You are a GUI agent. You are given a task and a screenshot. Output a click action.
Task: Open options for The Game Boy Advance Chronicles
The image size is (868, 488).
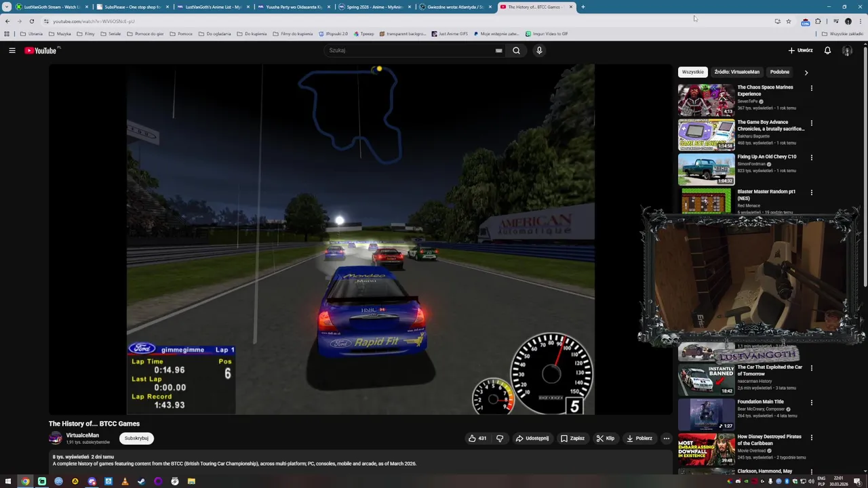(811, 123)
